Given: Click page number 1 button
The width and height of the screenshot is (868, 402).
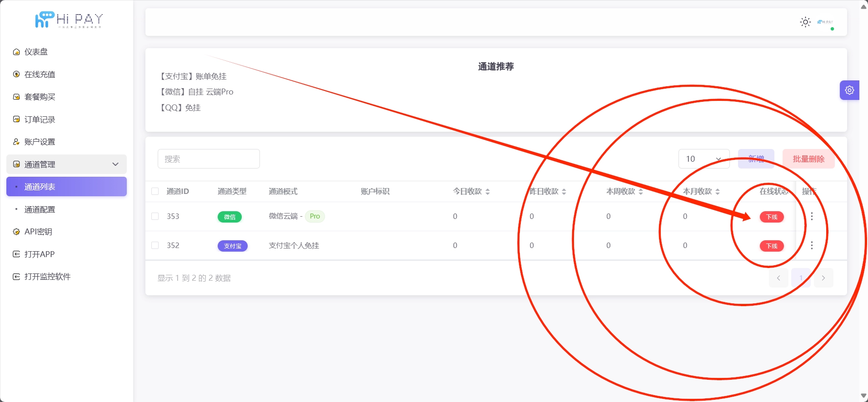Looking at the screenshot, I should 801,278.
